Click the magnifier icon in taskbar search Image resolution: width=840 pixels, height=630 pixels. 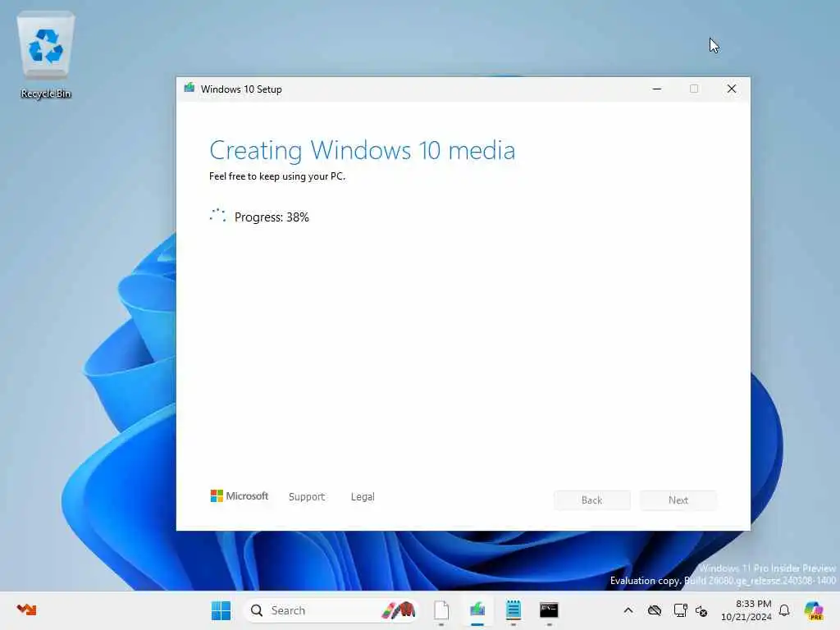(257, 610)
